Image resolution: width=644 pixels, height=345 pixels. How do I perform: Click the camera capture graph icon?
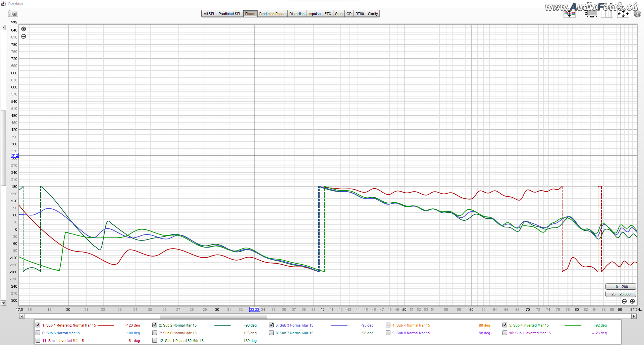click(13, 14)
